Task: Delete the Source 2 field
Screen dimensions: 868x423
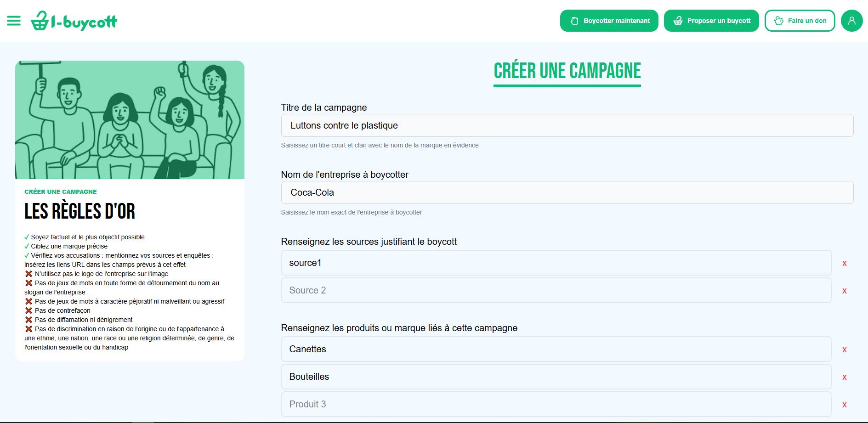Action: (844, 291)
